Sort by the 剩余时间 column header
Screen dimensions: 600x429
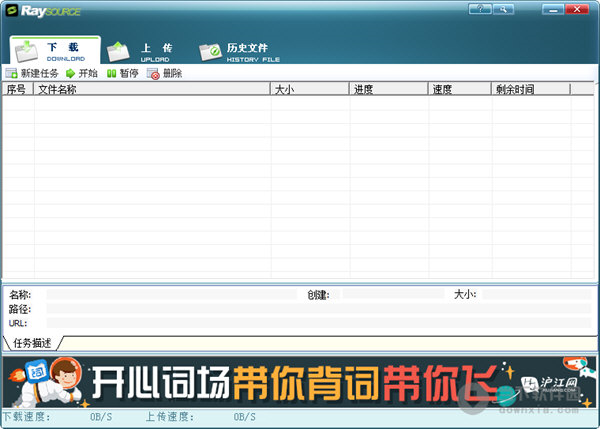pyautogui.click(x=531, y=89)
